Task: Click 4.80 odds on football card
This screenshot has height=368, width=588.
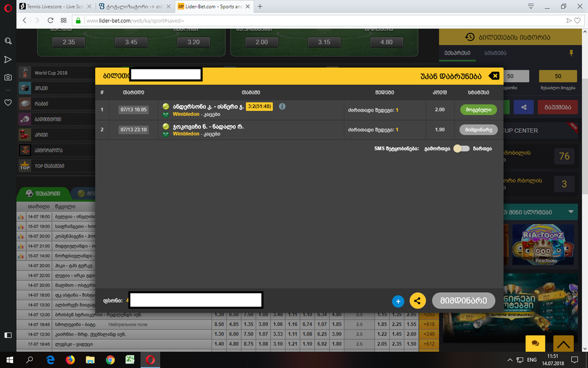Action: click(x=386, y=42)
